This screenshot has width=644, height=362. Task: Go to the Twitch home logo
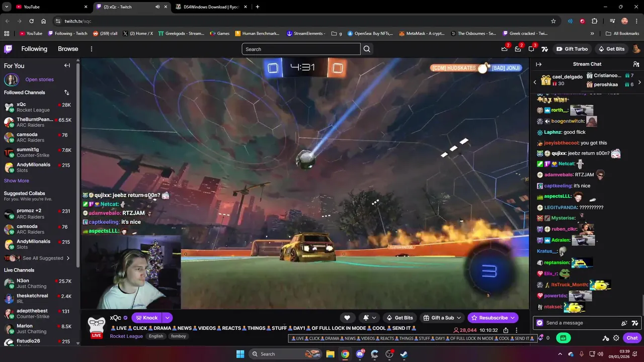pyautogui.click(x=8, y=49)
